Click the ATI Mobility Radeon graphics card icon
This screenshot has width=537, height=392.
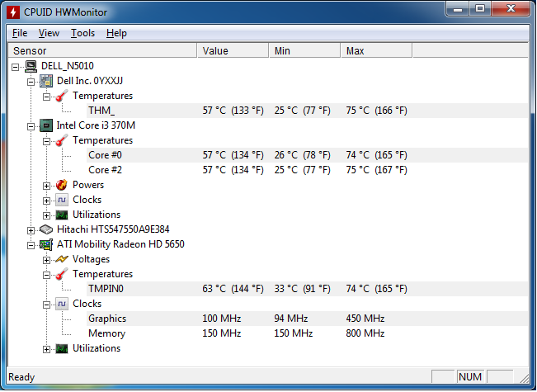46,244
